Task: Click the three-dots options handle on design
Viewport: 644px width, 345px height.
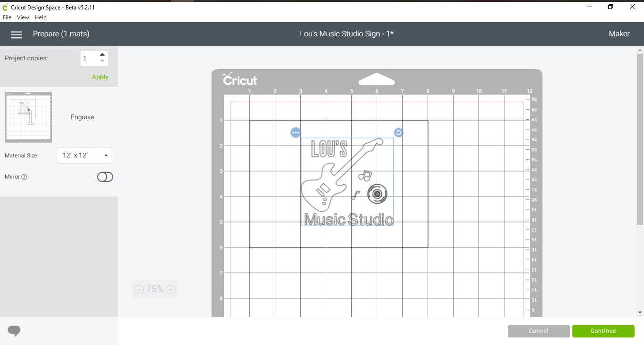Action: point(296,133)
